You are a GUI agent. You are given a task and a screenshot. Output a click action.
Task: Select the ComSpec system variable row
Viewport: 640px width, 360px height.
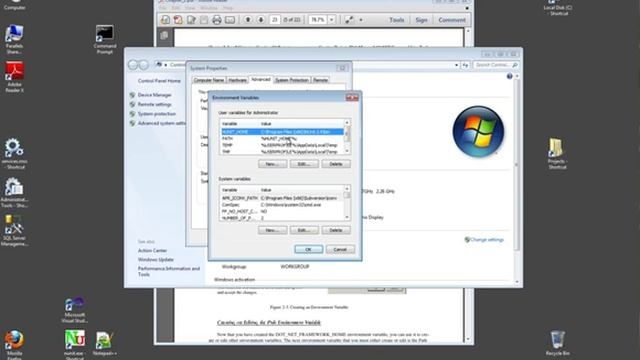pyautogui.click(x=282, y=204)
